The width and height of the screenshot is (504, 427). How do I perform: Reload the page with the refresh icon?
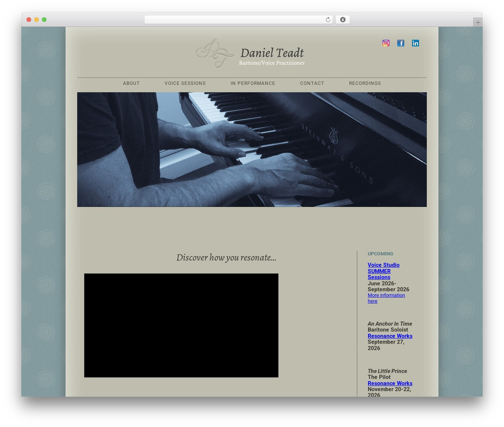pos(328,20)
